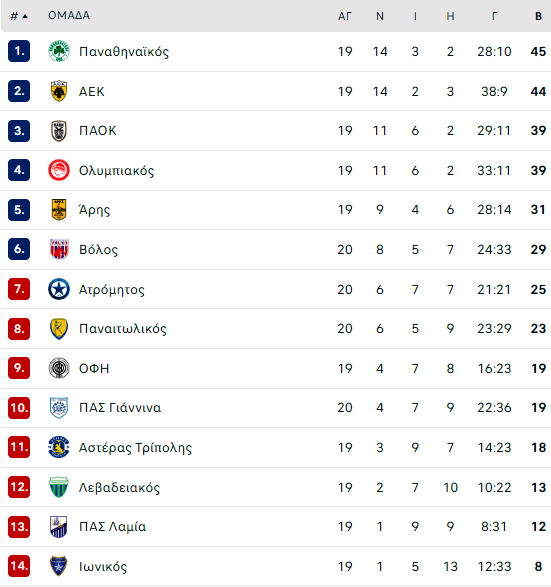The image size is (551, 587).
Task: Click the Olympiacos red circular crest
Action: pyautogui.click(x=59, y=170)
